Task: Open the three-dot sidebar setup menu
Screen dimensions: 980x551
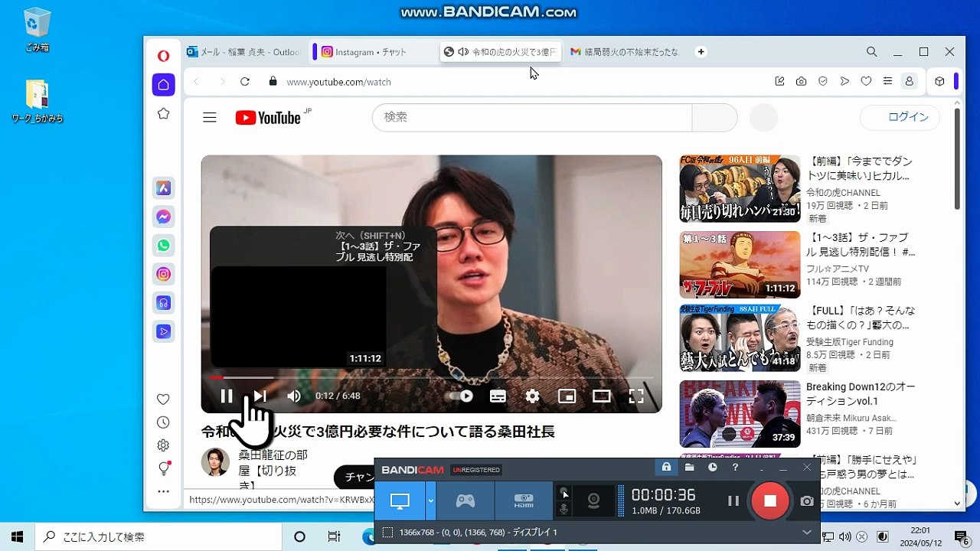Action: [163, 491]
